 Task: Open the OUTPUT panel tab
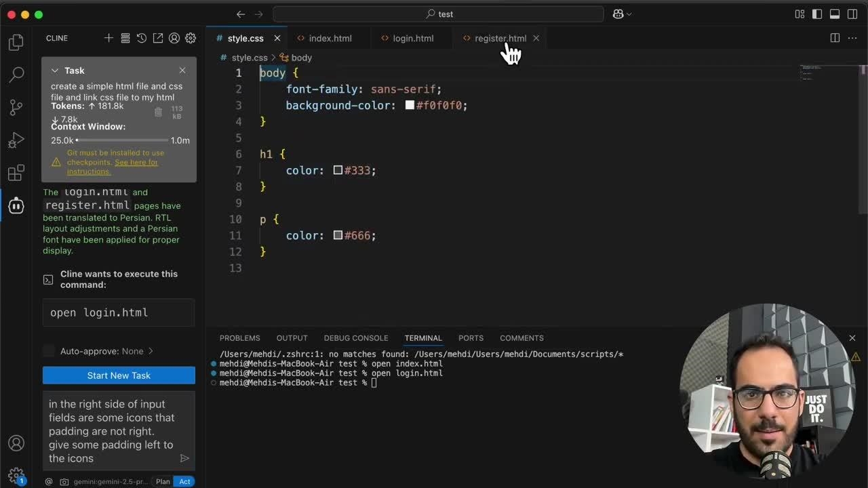point(292,338)
